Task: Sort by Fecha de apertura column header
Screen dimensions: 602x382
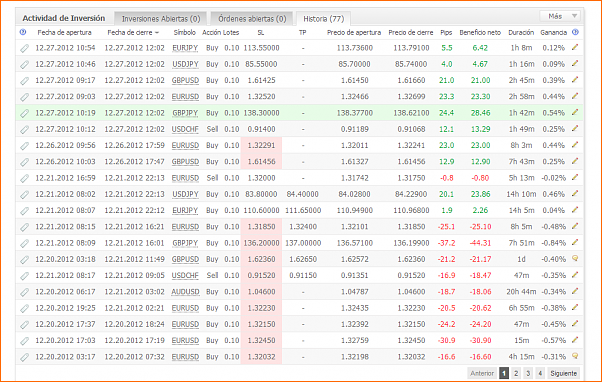Action: pos(64,33)
